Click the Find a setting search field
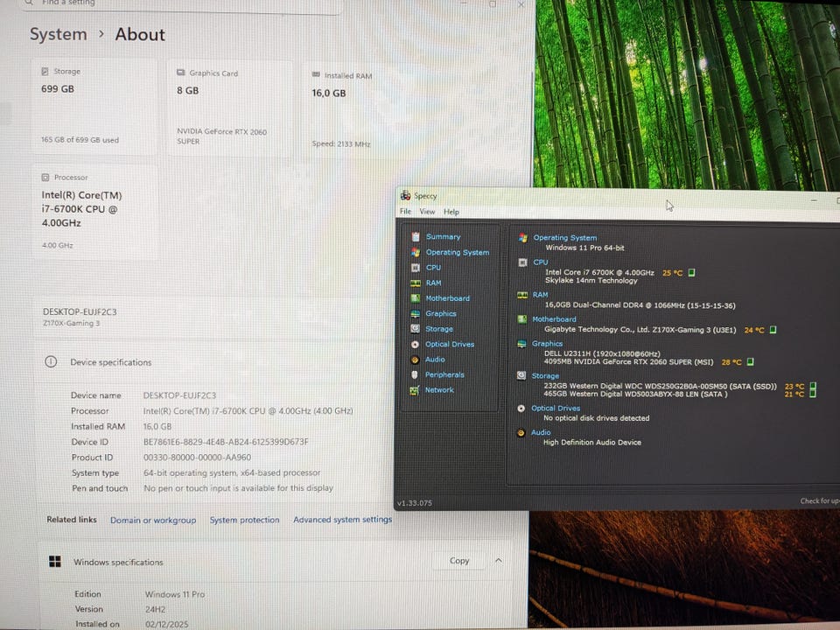This screenshot has height=630, width=840. [182, 5]
